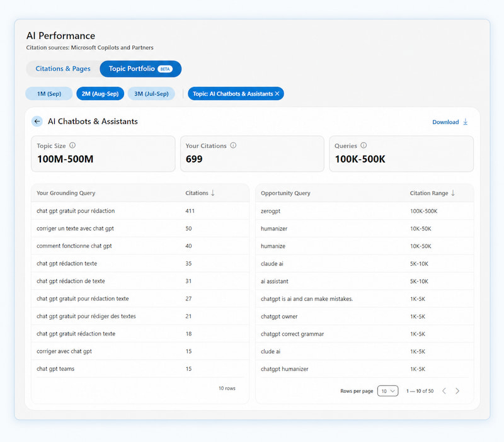Open Topic Size info tooltip icon
The image size is (504, 442).
point(72,145)
